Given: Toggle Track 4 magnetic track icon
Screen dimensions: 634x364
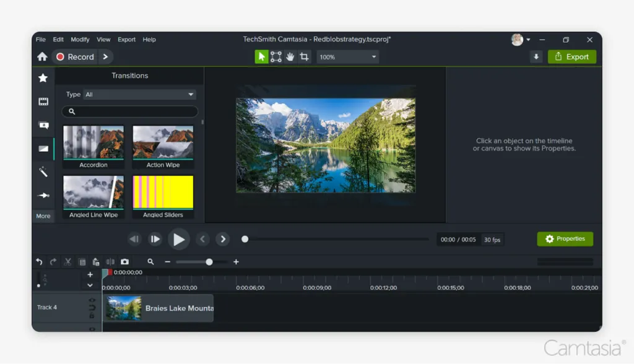Looking at the screenshot, I should click(92, 308).
